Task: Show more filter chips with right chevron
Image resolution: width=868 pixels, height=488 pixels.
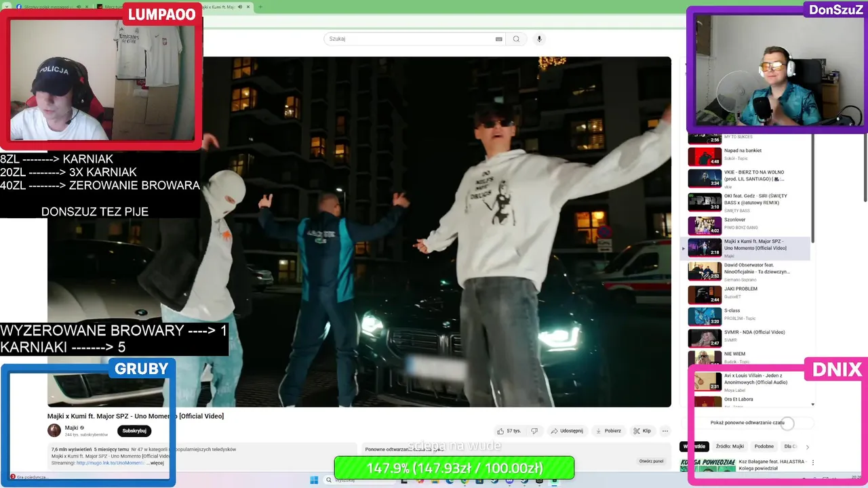Action: click(807, 447)
